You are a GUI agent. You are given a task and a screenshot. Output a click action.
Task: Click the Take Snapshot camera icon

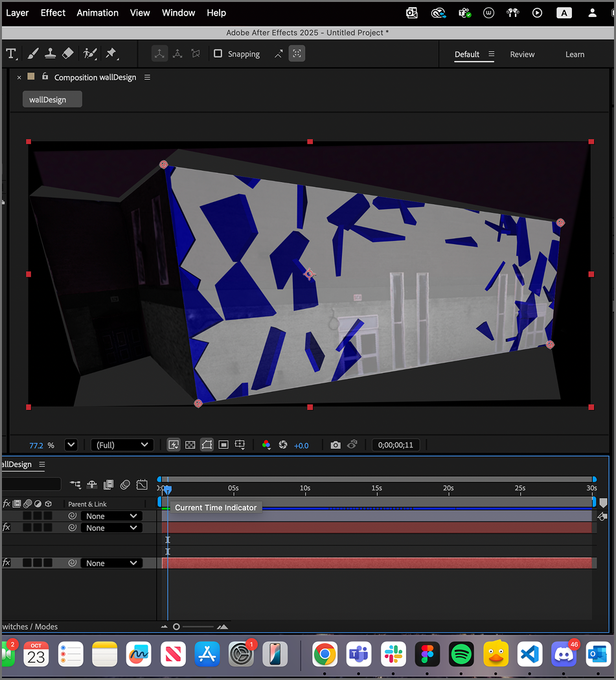point(336,445)
